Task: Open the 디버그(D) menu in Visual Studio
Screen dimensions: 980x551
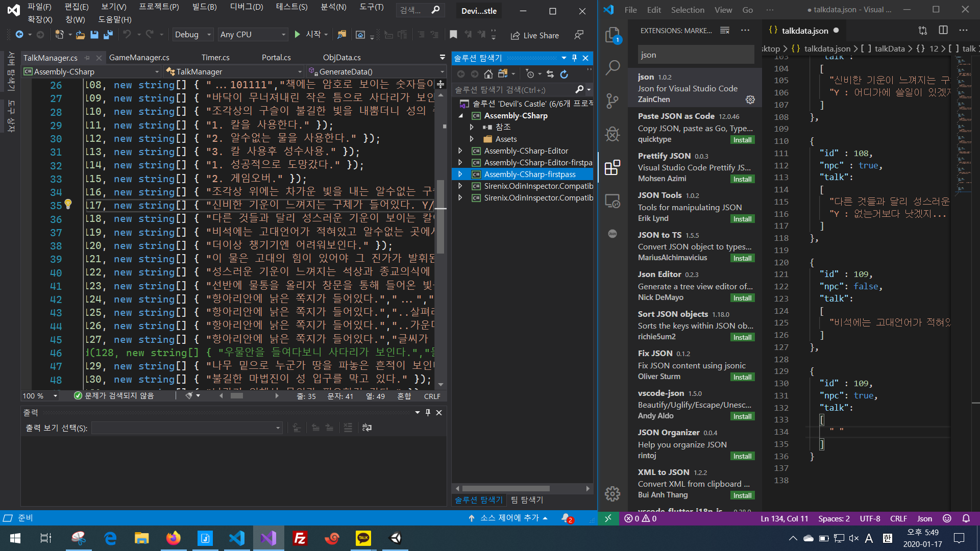Action: (247, 7)
